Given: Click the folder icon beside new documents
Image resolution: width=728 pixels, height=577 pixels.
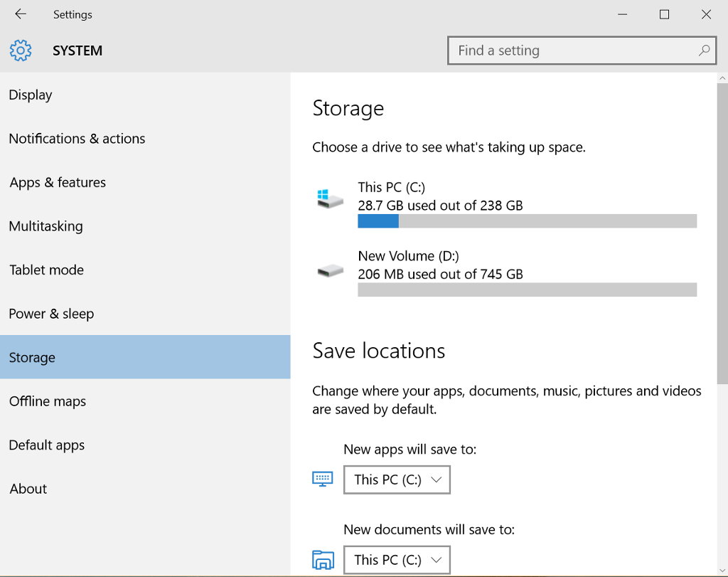Looking at the screenshot, I should point(323,560).
